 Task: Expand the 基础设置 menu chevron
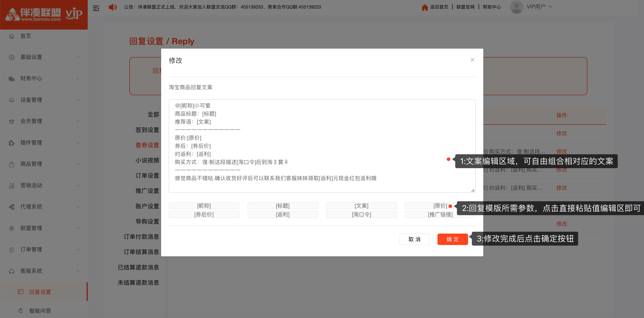pos(78,57)
